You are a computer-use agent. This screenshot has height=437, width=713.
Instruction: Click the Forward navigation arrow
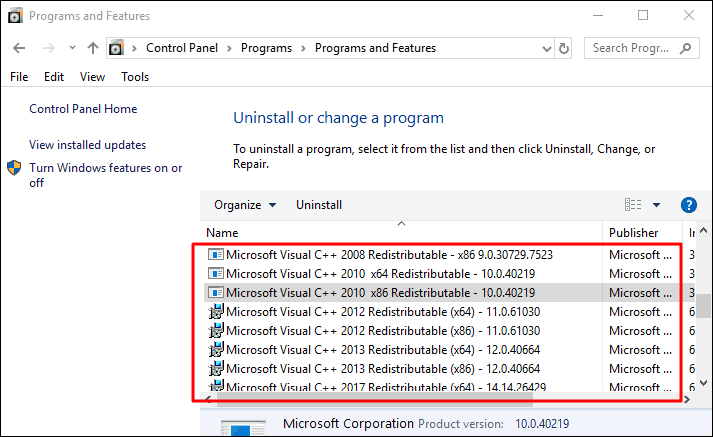pyautogui.click(x=49, y=48)
